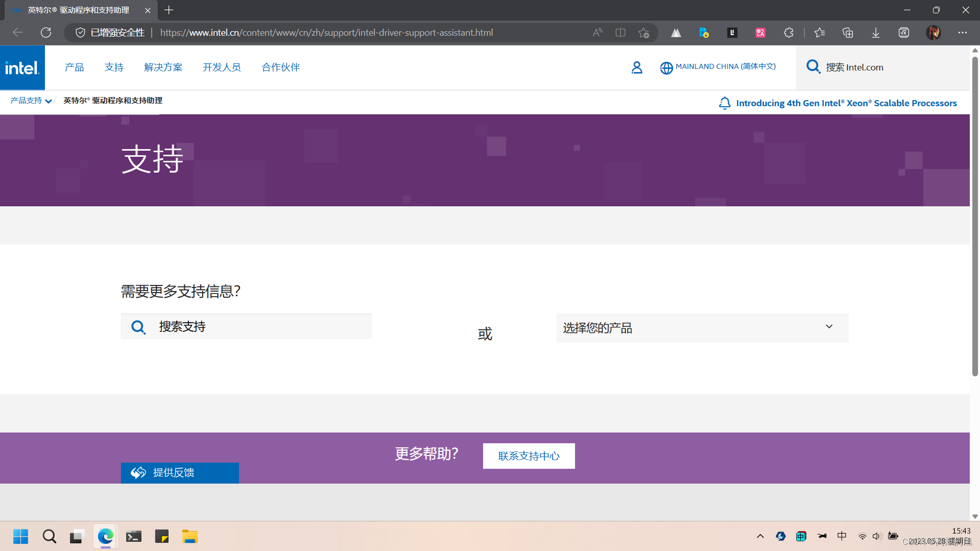Click the notification bell icon
Viewport: 980px width, 551px height.
tap(724, 103)
